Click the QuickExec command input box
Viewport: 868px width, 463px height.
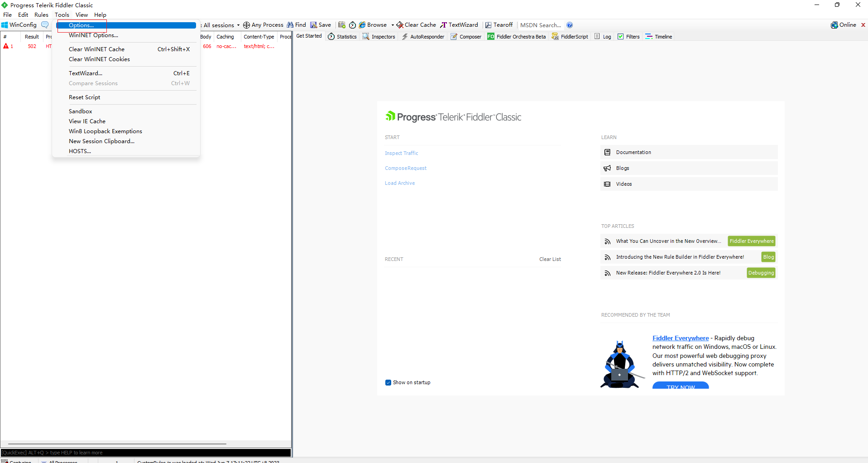pyautogui.click(x=146, y=453)
